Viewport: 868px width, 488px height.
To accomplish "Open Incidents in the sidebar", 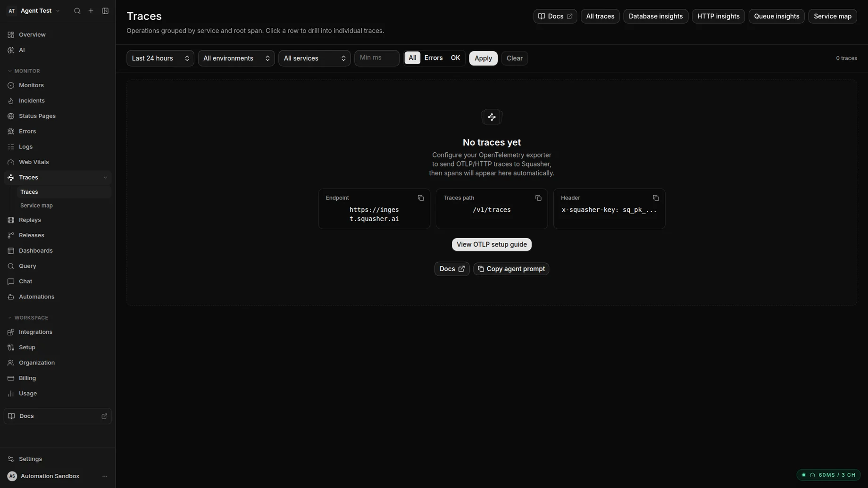I will click(x=58, y=100).
